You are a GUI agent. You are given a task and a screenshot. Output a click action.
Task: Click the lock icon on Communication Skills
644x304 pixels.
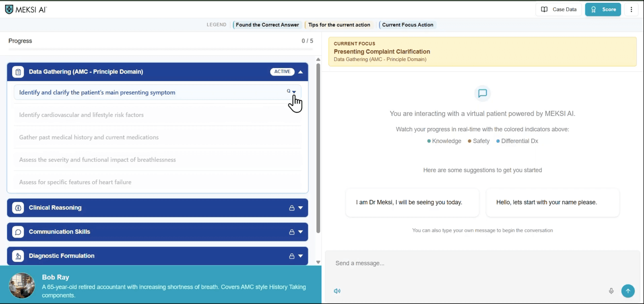coord(292,232)
